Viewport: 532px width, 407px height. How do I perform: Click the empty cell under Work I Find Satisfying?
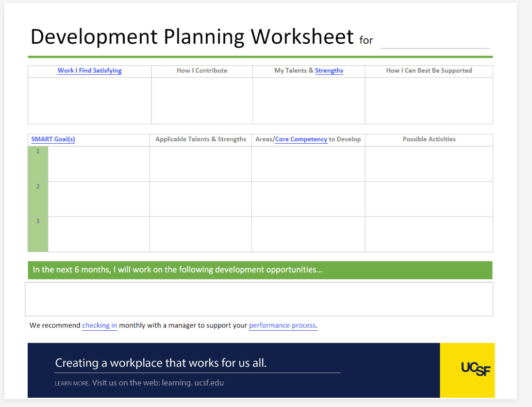point(89,101)
